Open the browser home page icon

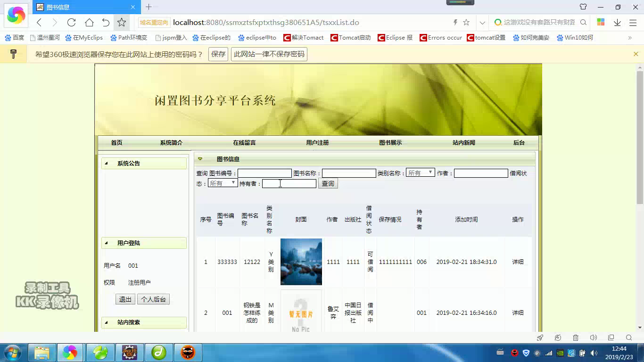pyautogui.click(x=89, y=22)
